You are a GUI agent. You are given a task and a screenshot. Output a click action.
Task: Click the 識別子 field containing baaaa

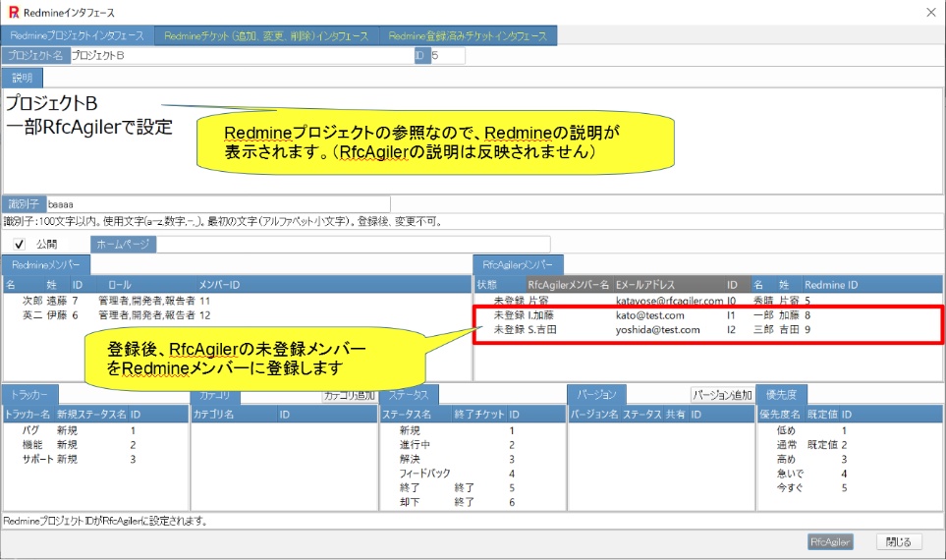218,204
